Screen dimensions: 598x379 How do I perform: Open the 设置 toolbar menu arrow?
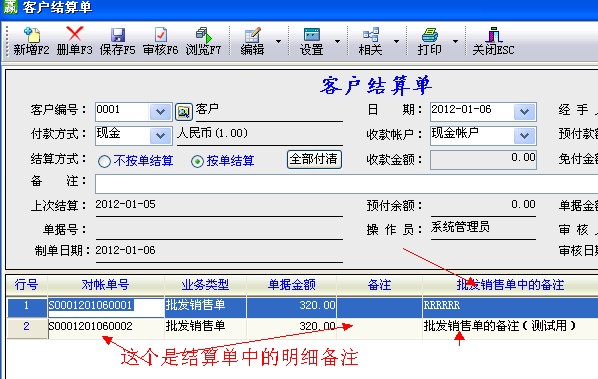(x=338, y=41)
